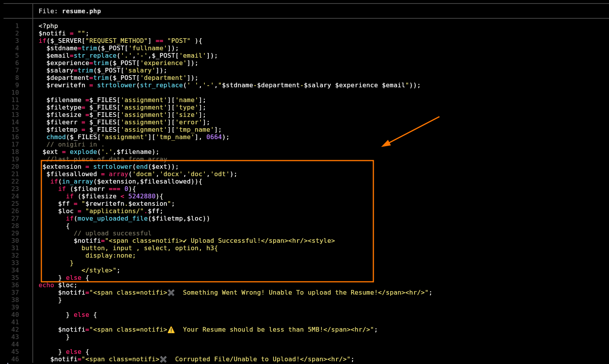This screenshot has height=364, width=609.
Task: Click the $filetmp variable on line 15
Action: pyautogui.click(x=62, y=130)
